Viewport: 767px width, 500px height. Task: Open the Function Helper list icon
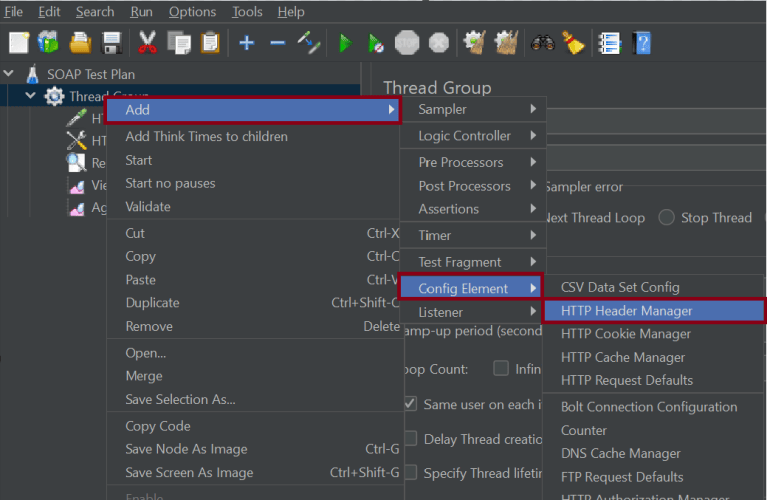pos(609,43)
